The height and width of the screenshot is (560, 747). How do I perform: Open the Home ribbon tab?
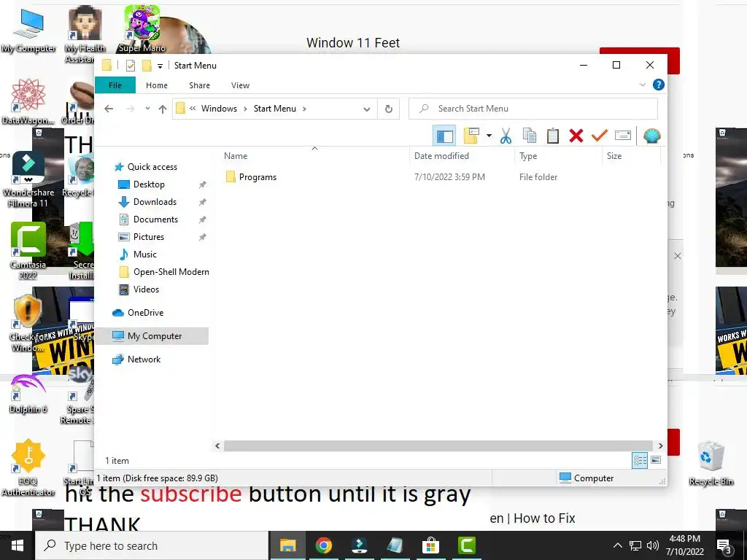[x=157, y=85]
